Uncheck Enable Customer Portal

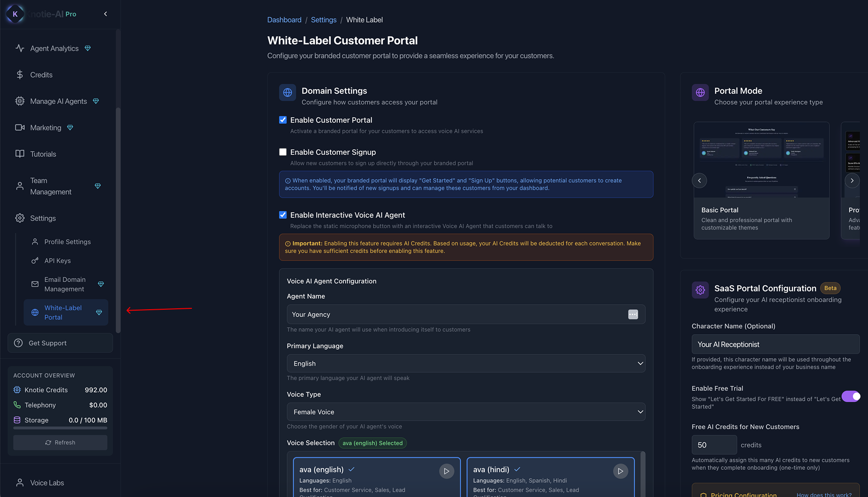coord(283,120)
